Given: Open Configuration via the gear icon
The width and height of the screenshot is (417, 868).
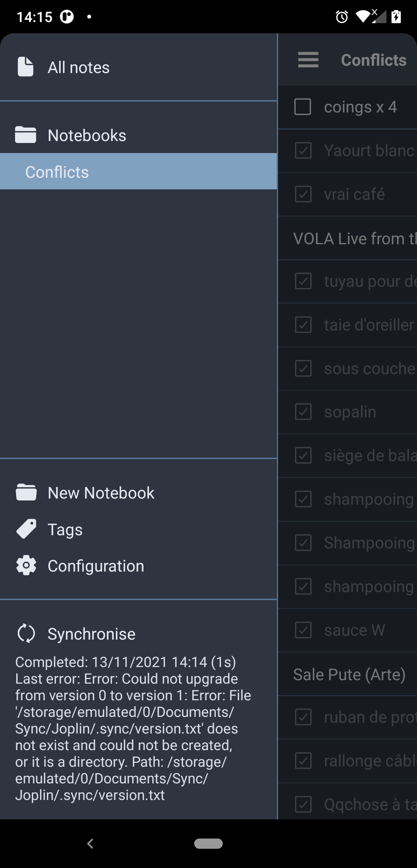Looking at the screenshot, I should 25,565.
